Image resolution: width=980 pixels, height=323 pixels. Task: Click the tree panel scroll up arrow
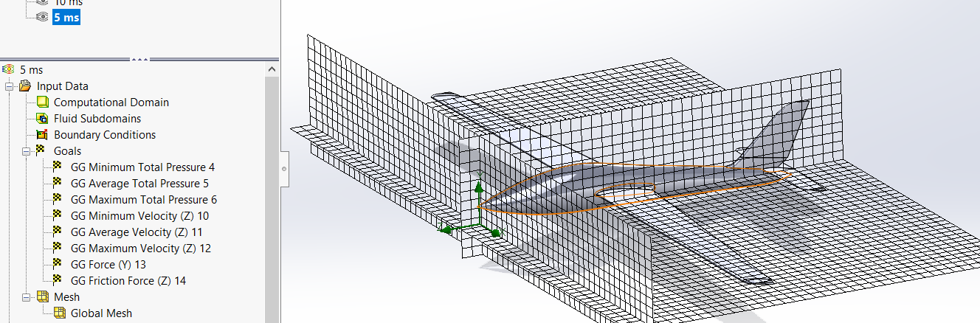(x=272, y=69)
